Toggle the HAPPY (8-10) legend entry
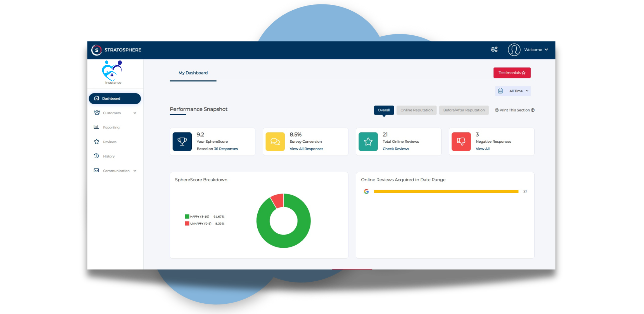Viewport: 644px width, 314px height. point(199,217)
